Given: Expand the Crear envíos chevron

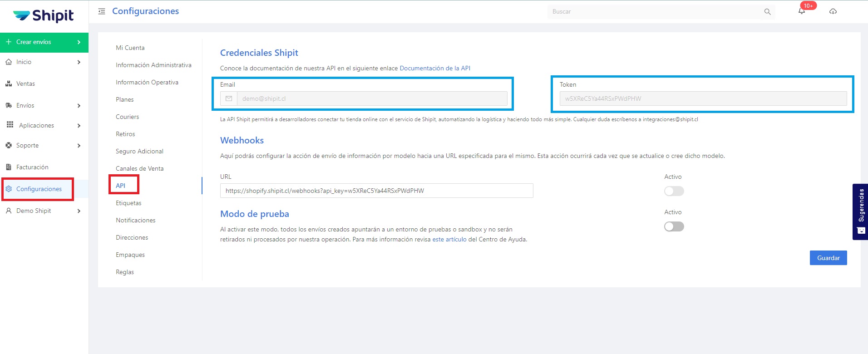Looking at the screenshot, I should (79, 42).
